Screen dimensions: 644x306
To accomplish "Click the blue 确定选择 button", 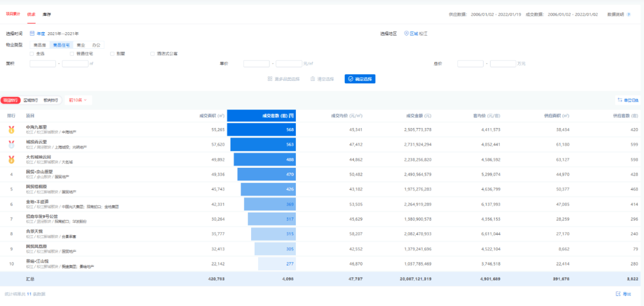I will pyautogui.click(x=360, y=79).
